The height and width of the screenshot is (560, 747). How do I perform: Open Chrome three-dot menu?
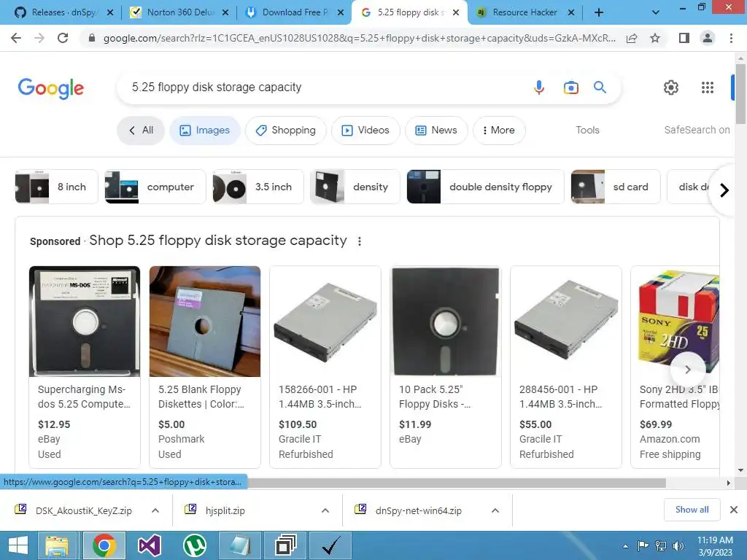[731, 38]
